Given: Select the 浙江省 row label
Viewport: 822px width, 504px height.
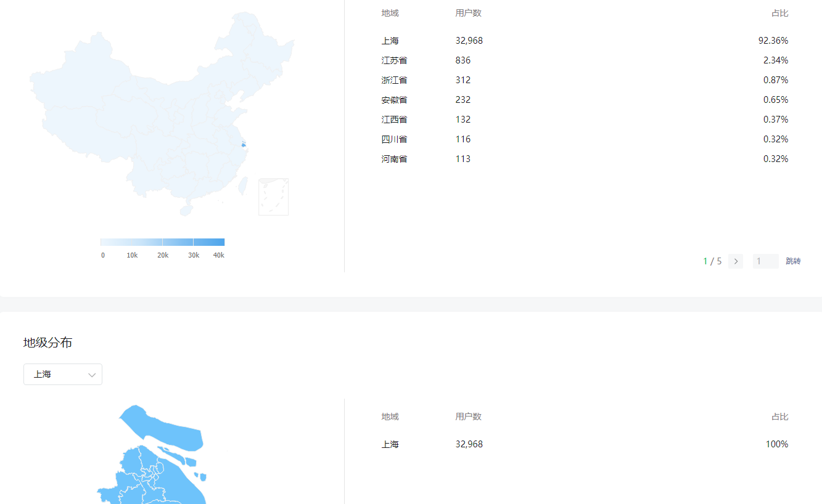Looking at the screenshot, I should coord(394,80).
